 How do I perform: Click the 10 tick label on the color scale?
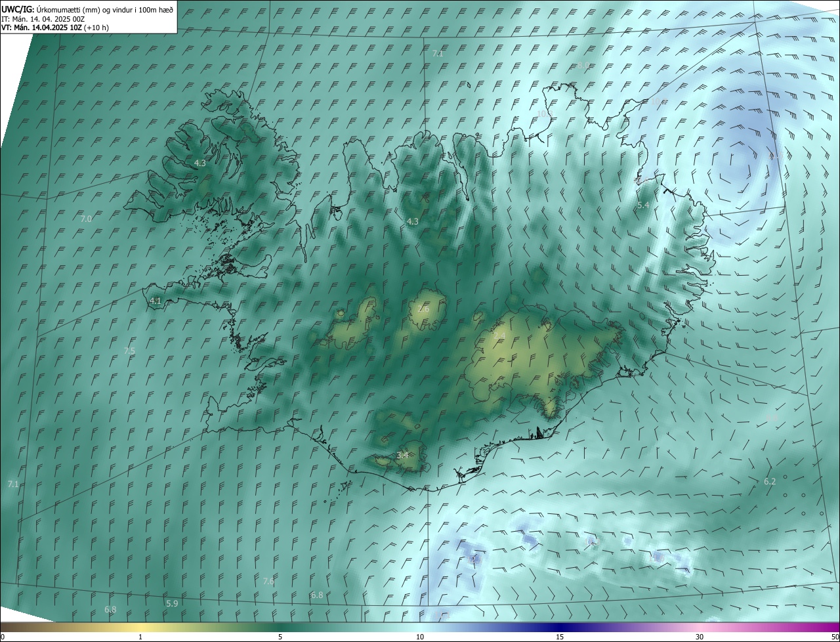pyautogui.click(x=420, y=637)
